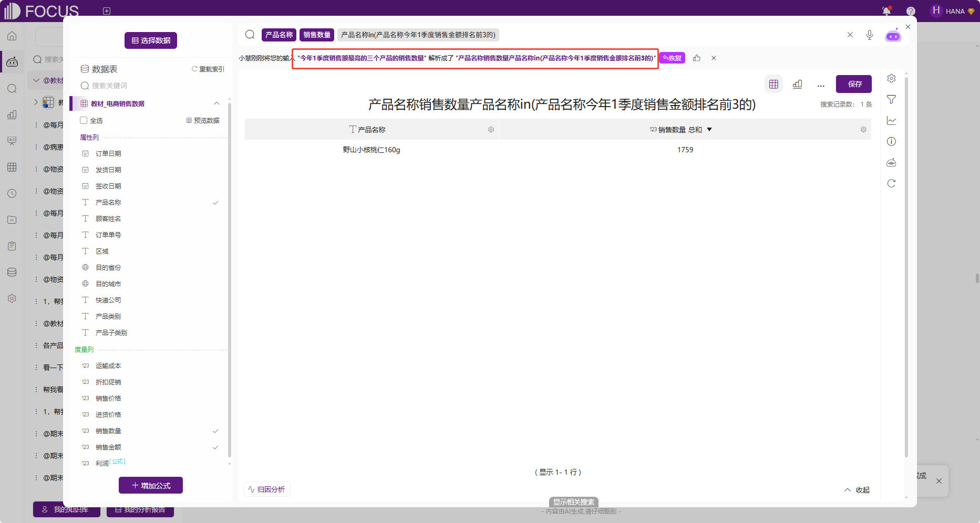Click 显示相关搜索 show related searches
980x523 pixels.
tap(574, 502)
